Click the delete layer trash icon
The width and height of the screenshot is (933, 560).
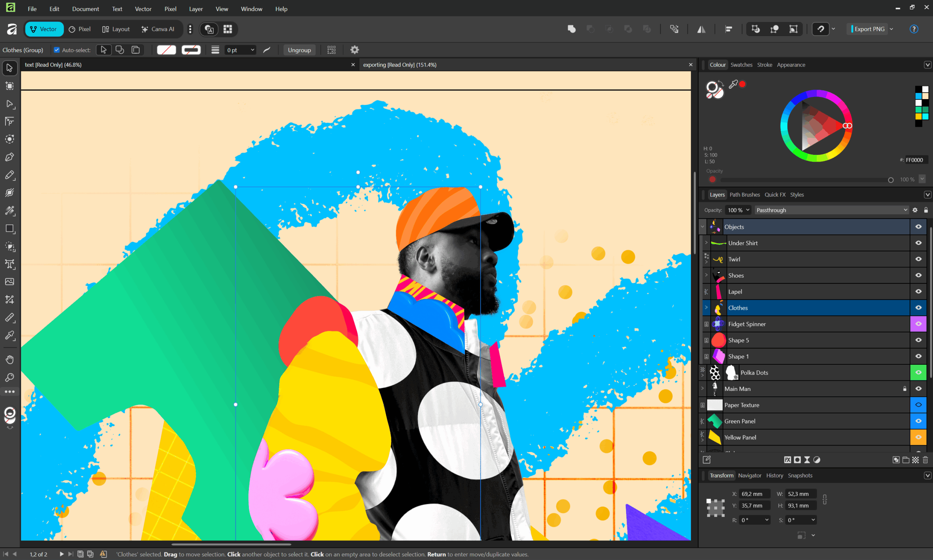click(x=925, y=460)
